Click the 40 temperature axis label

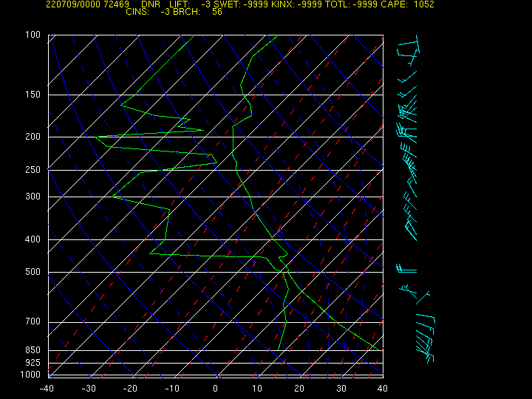[x=383, y=389]
